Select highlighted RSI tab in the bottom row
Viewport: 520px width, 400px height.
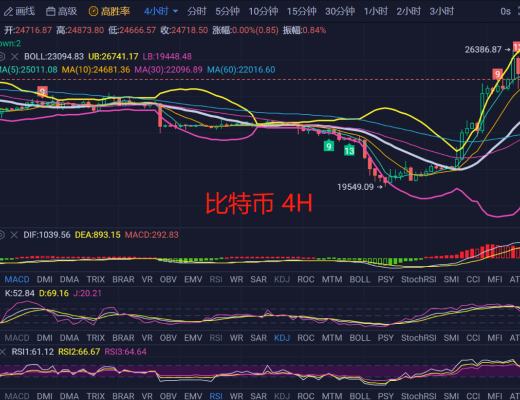pyautogui.click(x=216, y=396)
